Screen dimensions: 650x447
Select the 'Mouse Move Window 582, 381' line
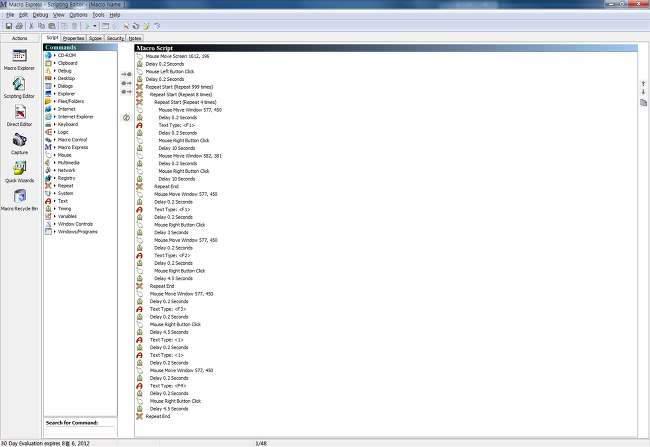pyautogui.click(x=190, y=156)
